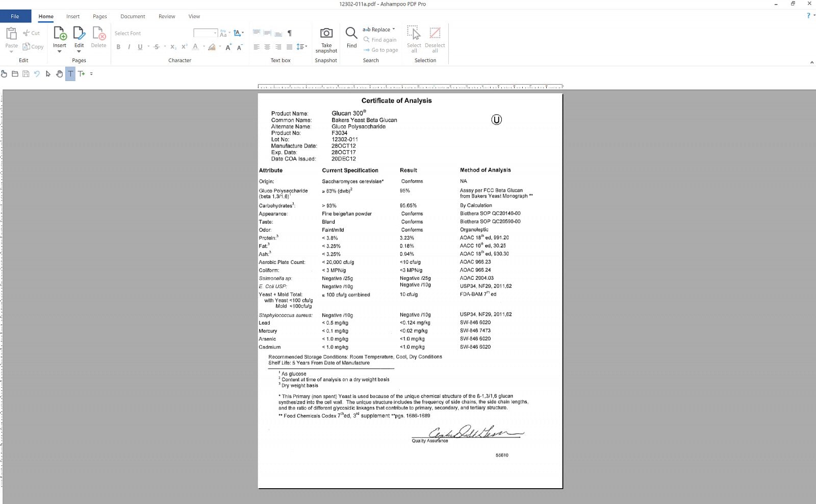Click Find again
The image size is (816, 504).
click(x=380, y=40)
